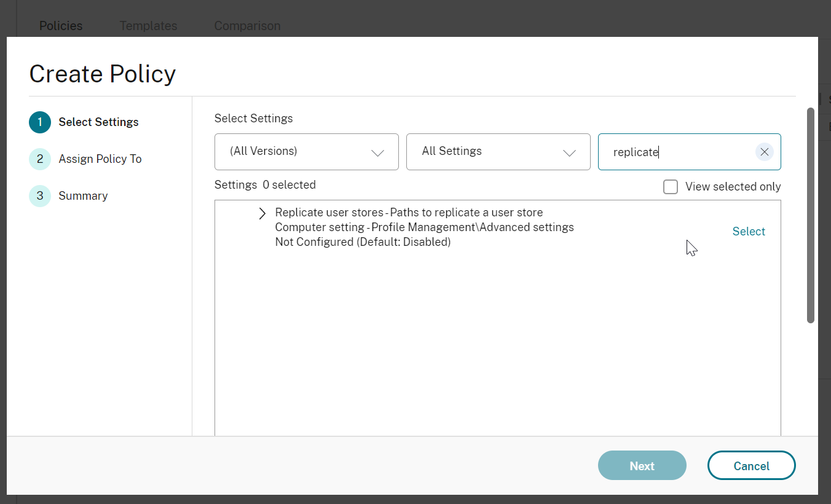Open the Comparison tab
This screenshot has width=831, height=504.
pyautogui.click(x=247, y=26)
